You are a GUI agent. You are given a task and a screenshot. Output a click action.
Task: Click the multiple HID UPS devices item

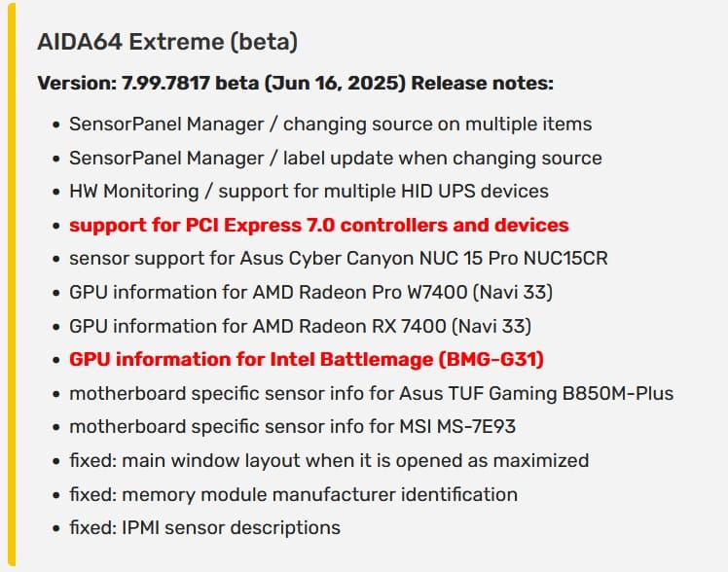[309, 191]
